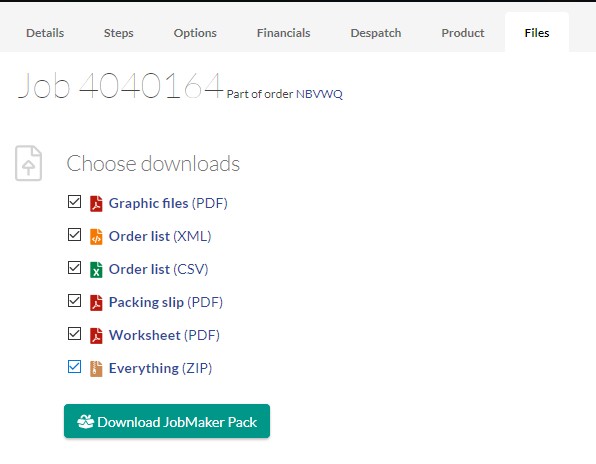
Task: Switch to the Details tab
Action: click(45, 33)
